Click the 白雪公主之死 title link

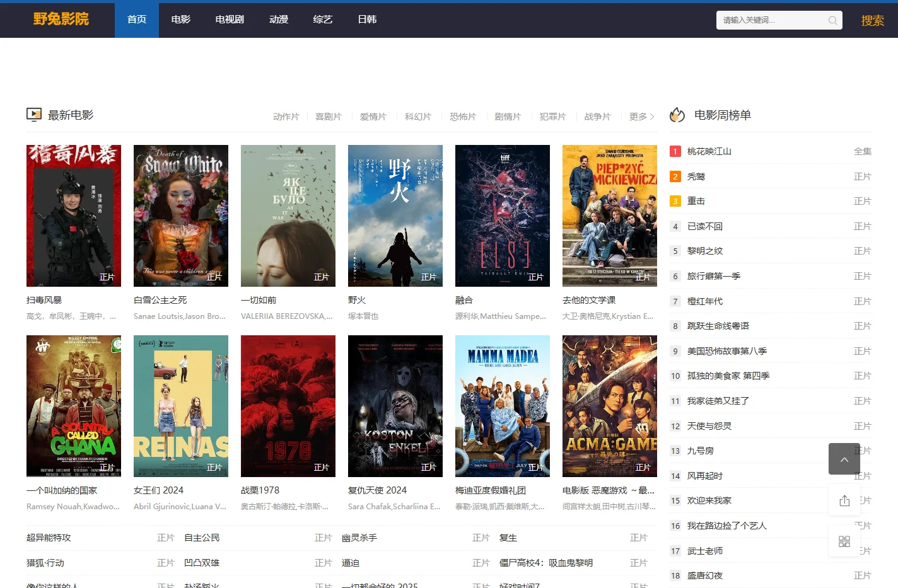(160, 300)
